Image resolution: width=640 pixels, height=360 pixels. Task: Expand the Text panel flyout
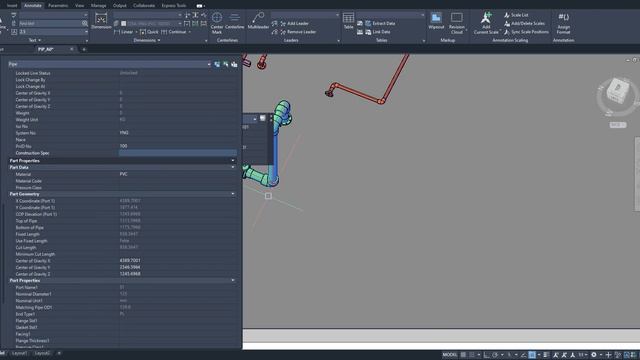35,40
